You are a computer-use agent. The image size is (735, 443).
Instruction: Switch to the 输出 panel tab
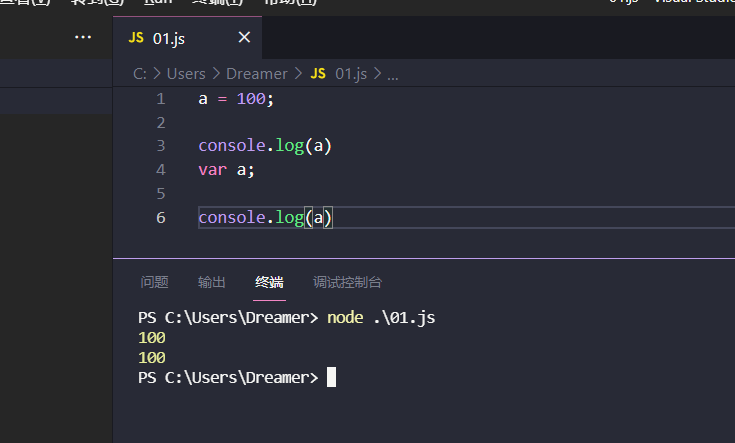[x=211, y=282]
